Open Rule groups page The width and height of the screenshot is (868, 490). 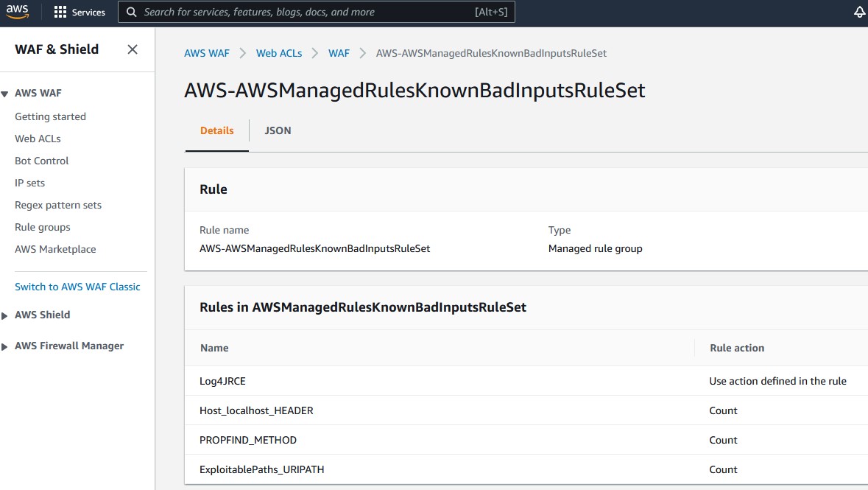pyautogui.click(x=43, y=227)
